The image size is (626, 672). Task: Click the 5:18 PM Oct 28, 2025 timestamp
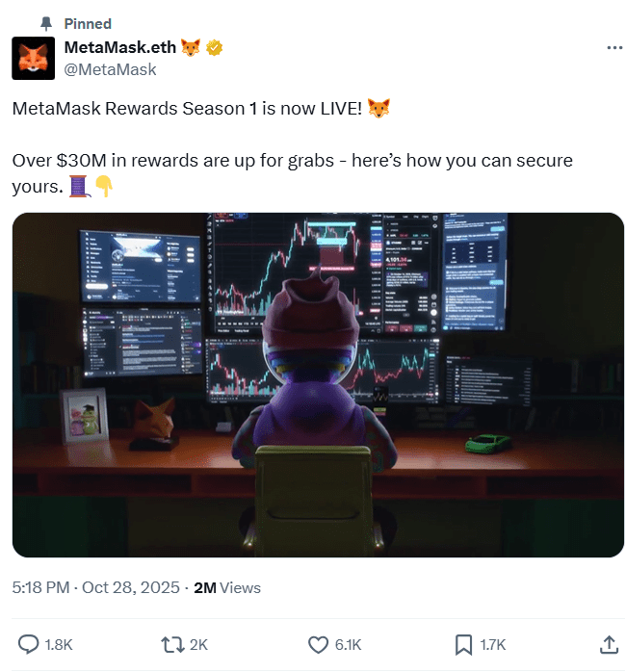(95, 587)
